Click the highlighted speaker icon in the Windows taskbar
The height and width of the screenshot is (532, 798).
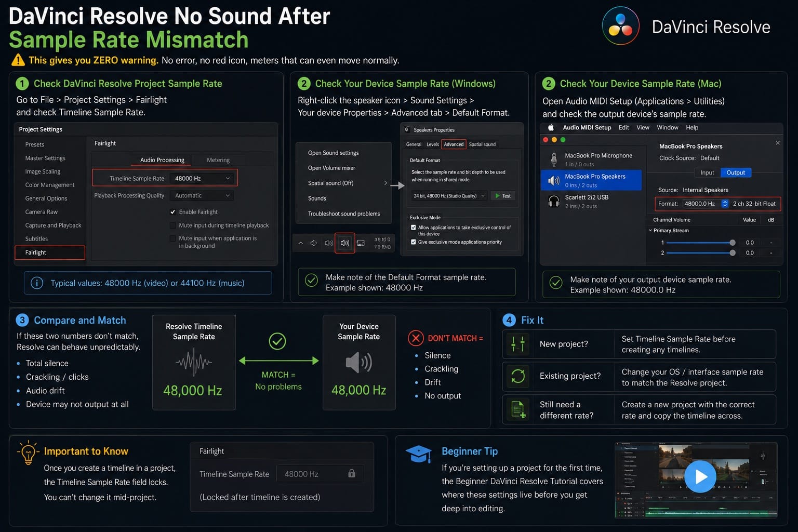tap(344, 243)
